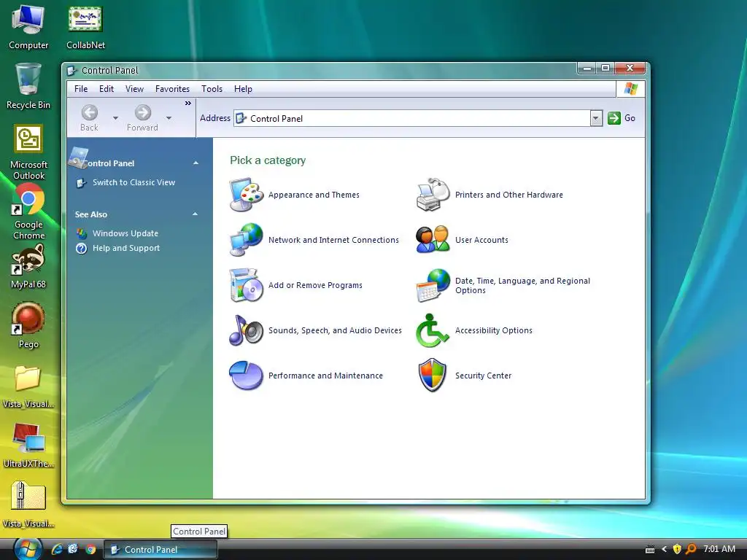
Task: Open the Tools menu
Action: (x=212, y=88)
